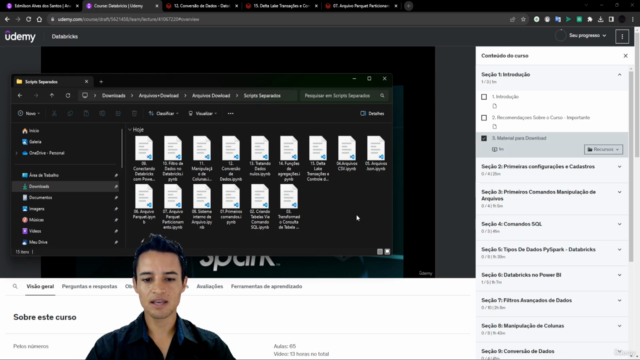
Task: Click the Udemy logo
Action: pos(20,36)
